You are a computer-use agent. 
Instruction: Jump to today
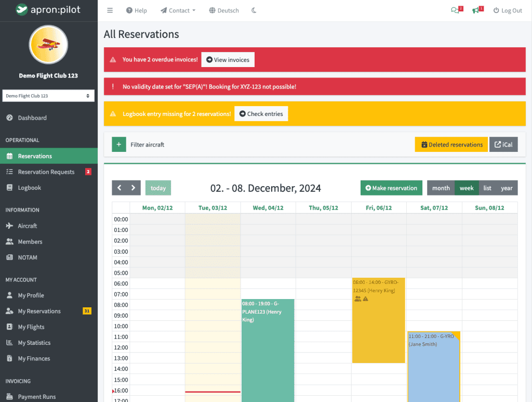[158, 188]
